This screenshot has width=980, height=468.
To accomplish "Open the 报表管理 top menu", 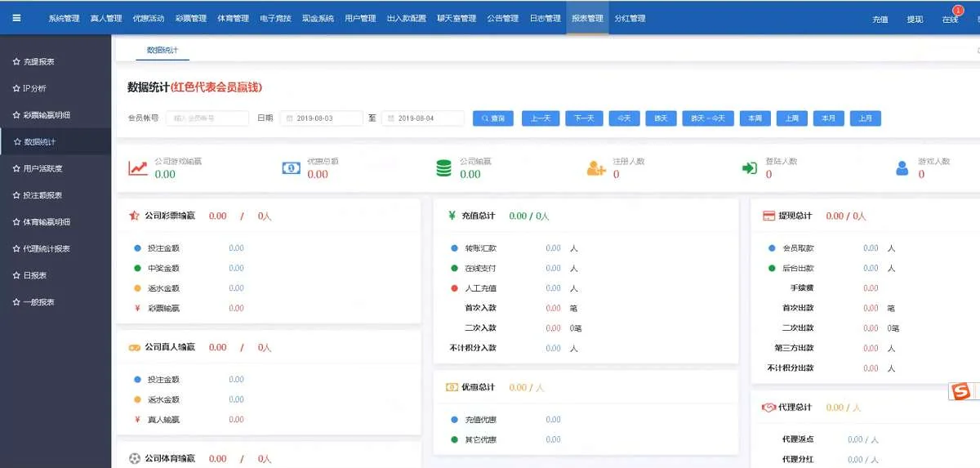I will click(587, 19).
